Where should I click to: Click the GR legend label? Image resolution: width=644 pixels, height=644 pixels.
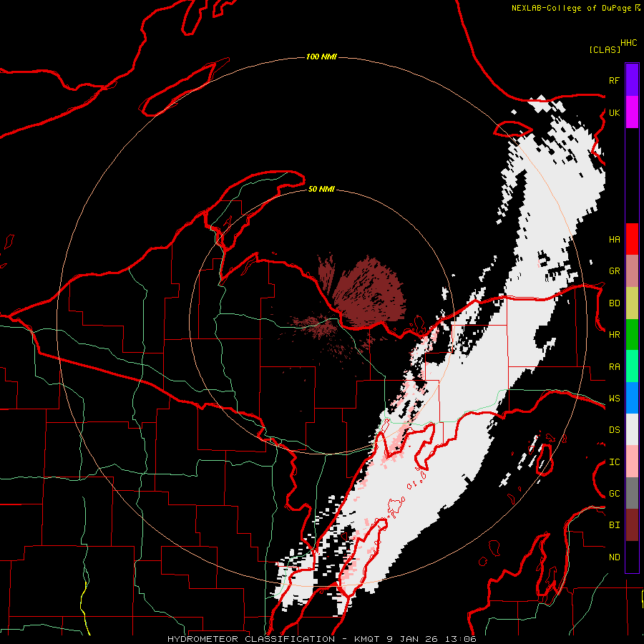point(614,271)
